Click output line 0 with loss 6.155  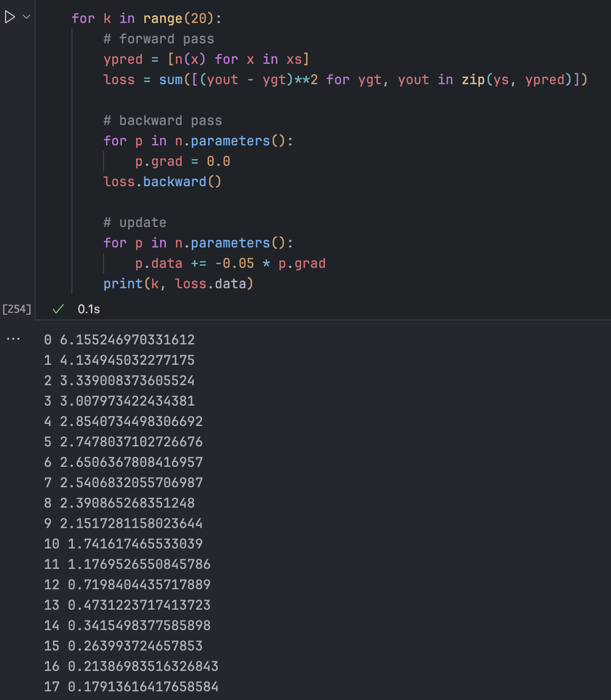click(x=119, y=340)
